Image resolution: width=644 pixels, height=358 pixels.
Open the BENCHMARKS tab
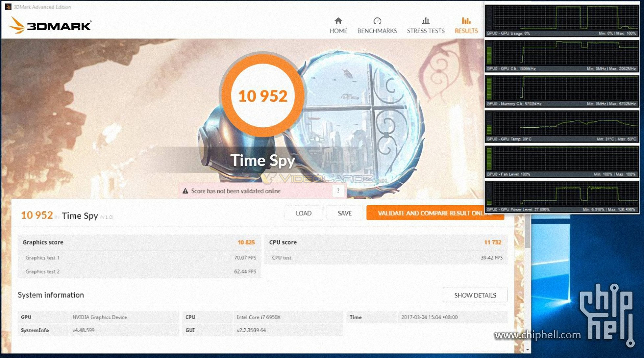tap(377, 31)
